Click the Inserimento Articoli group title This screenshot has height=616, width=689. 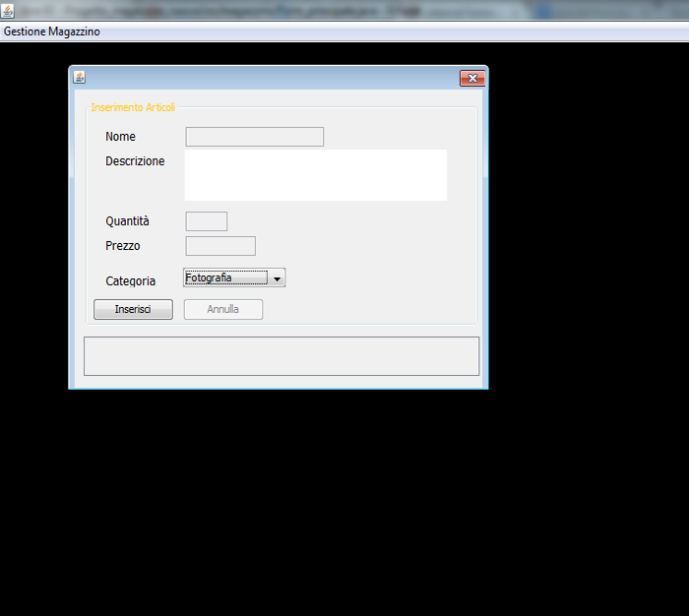click(x=133, y=107)
